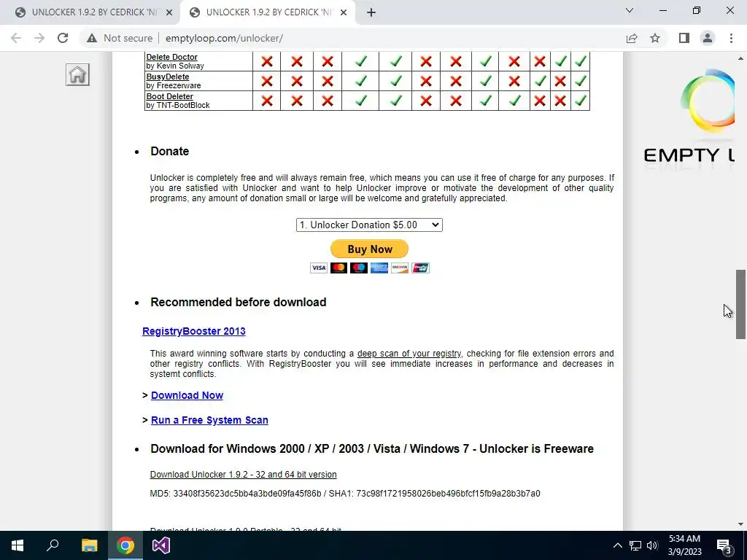Share this page icon in address bar

(x=632, y=38)
